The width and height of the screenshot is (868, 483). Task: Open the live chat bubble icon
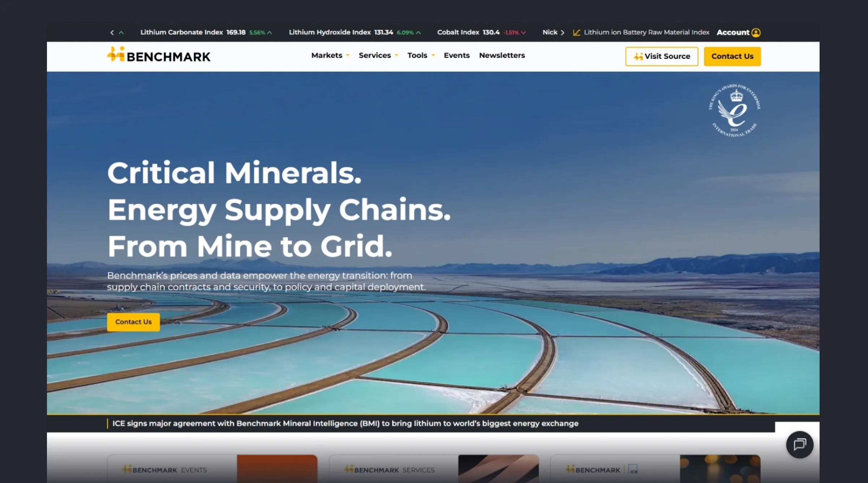pyautogui.click(x=799, y=444)
